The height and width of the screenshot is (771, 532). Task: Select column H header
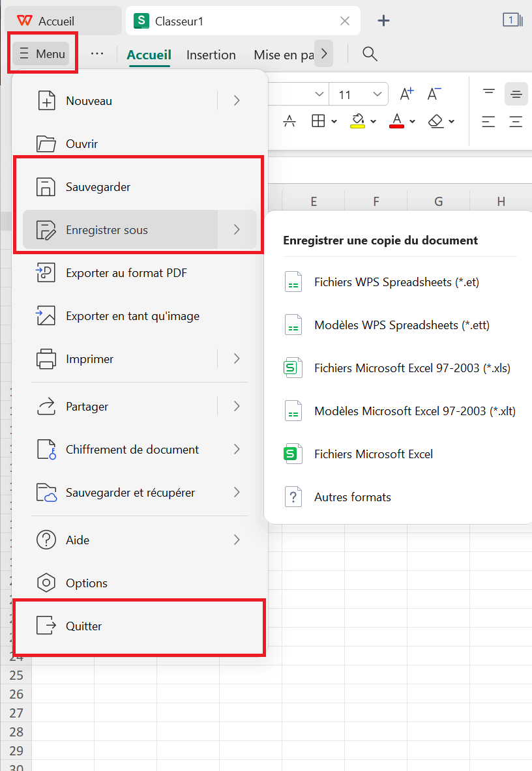tap(501, 201)
